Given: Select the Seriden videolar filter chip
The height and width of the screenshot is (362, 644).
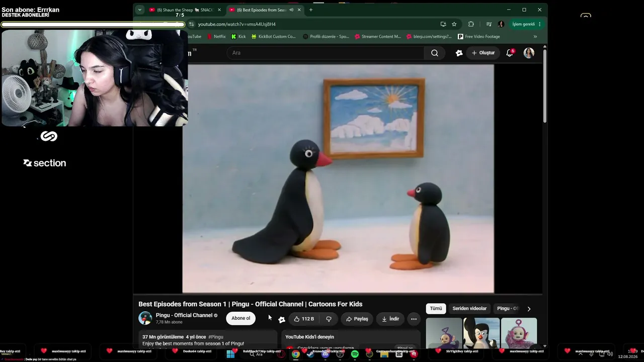Looking at the screenshot, I should tap(469, 309).
